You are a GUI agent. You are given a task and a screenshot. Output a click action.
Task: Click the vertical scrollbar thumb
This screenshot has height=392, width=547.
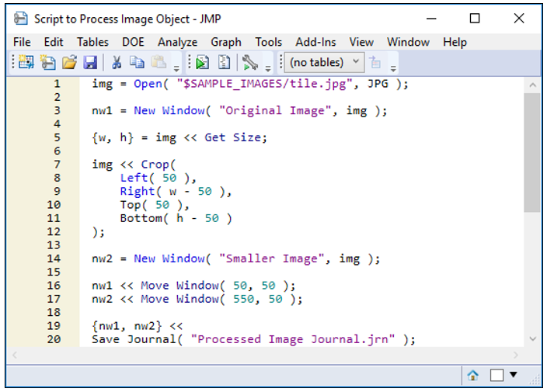pos(532,152)
